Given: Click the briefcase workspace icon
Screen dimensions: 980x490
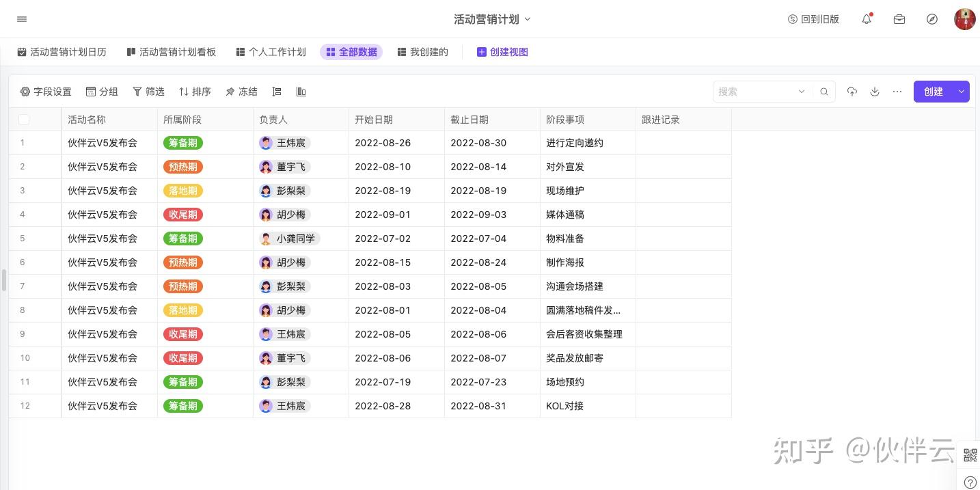Looking at the screenshot, I should (x=899, y=19).
